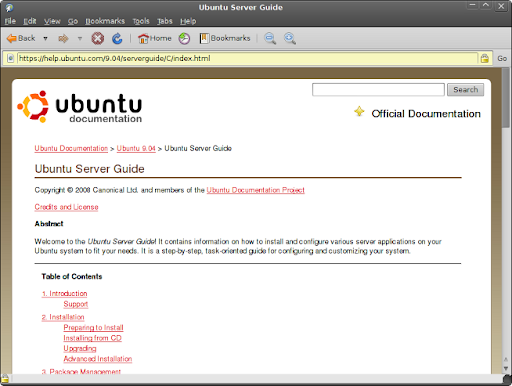Open the 3. Package Management link
This screenshot has width=512, height=386.
(81, 371)
